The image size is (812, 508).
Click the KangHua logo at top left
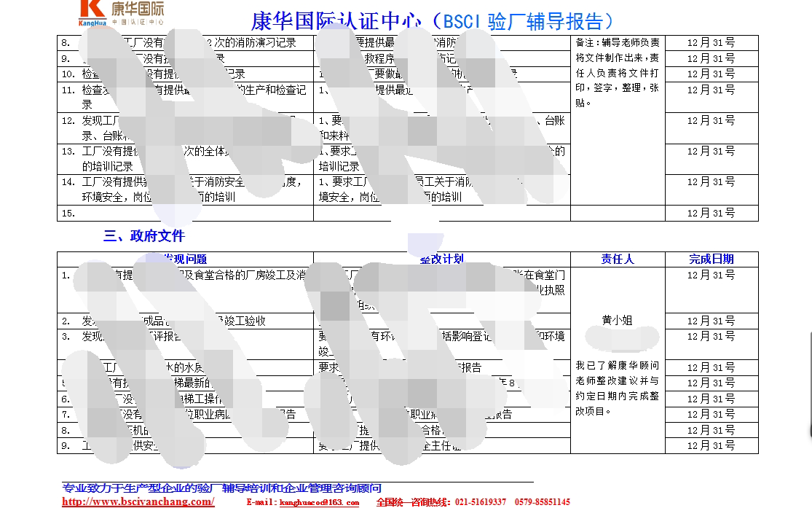pyautogui.click(x=121, y=12)
